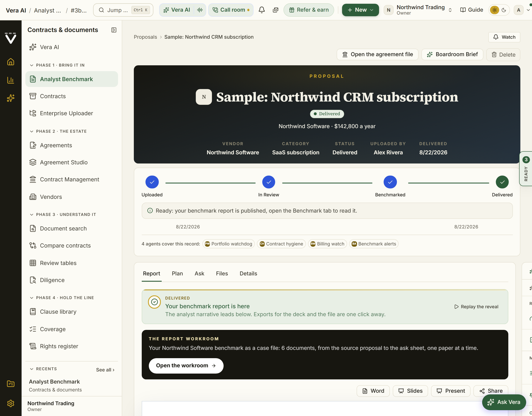Delete this proposal
The width and height of the screenshot is (532, 416).
(x=503, y=55)
